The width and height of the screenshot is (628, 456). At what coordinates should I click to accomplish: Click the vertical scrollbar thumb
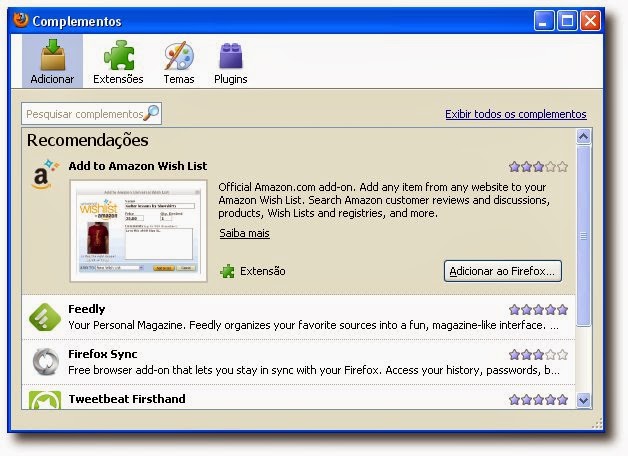coord(584,236)
